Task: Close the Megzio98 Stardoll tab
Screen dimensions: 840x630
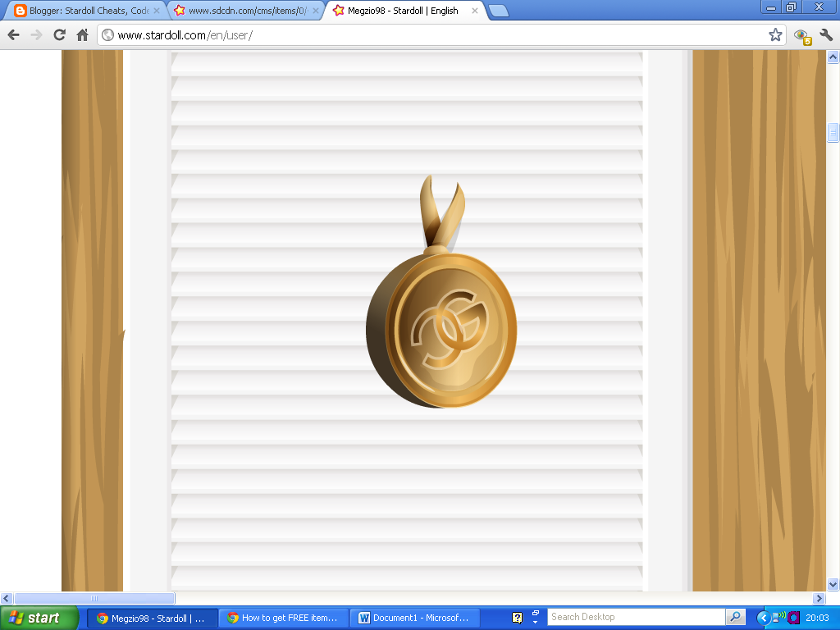Action: click(475, 11)
